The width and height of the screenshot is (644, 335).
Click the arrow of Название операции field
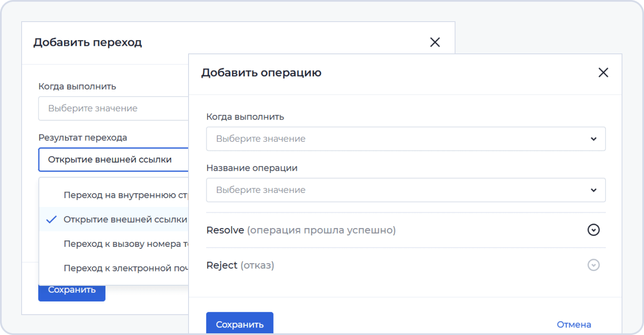tap(593, 190)
